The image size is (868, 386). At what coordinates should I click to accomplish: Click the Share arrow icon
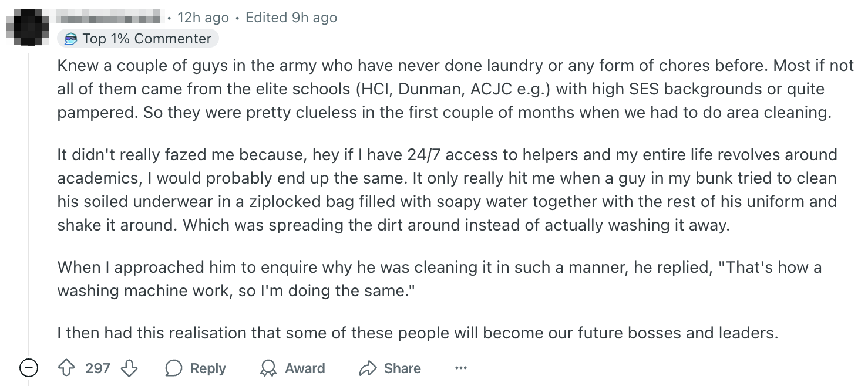tap(368, 368)
